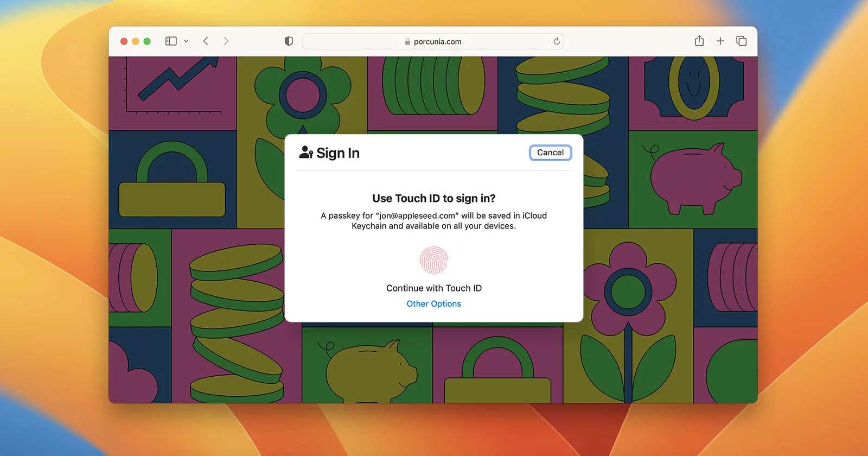Click the porcunia.com address field
The width and height of the screenshot is (868, 456).
click(x=477, y=41)
